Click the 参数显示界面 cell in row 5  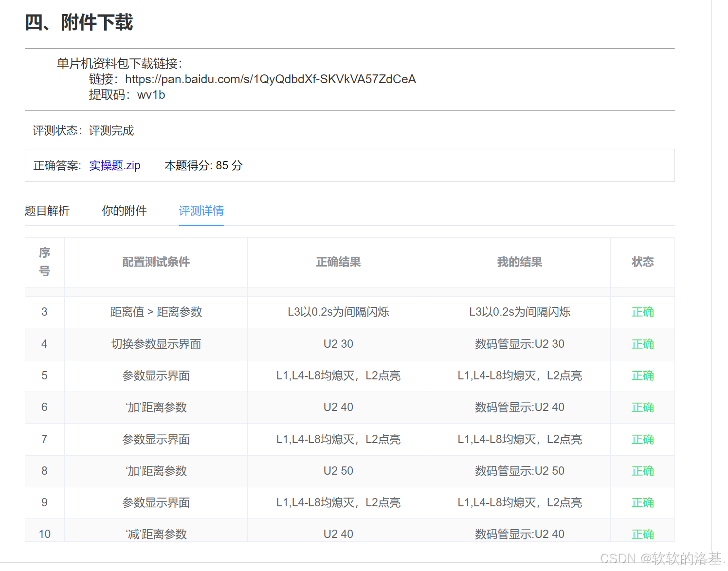point(156,375)
